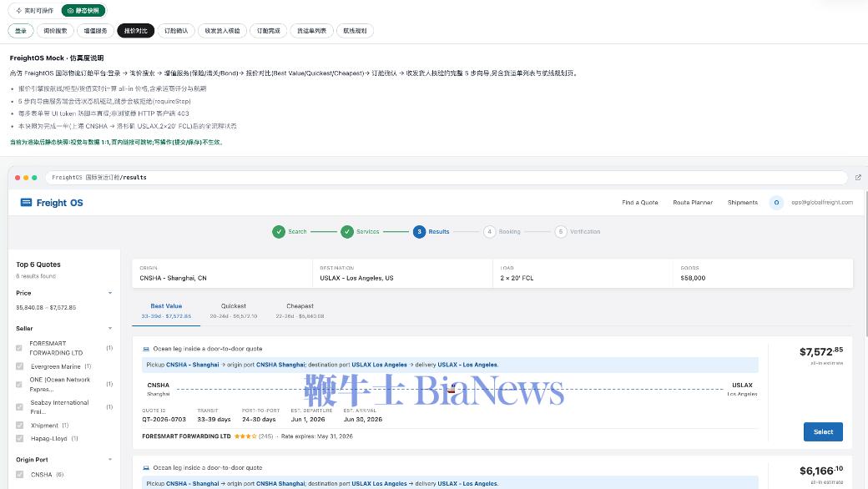Viewport: 868px width, 489px height.
Task: Open the external link icon beside the address bar
Action: pos(858,178)
